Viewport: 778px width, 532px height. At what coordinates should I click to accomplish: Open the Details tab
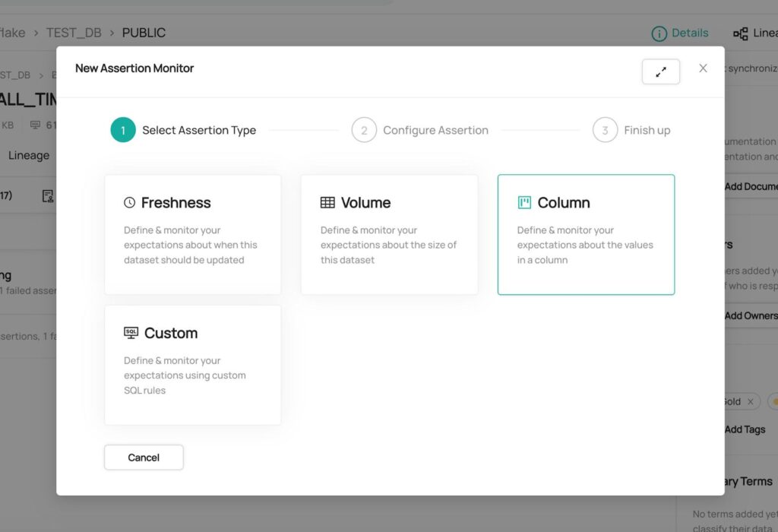click(x=689, y=33)
